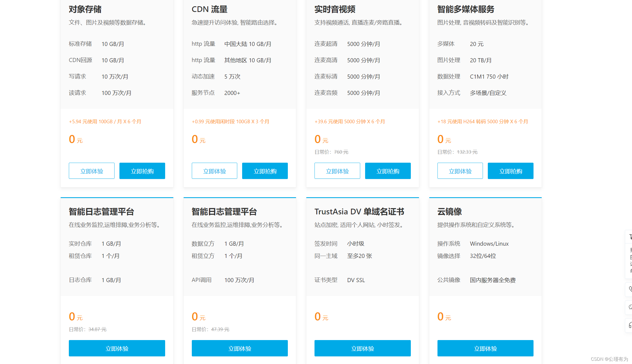Screen dimensions: 632x364
Task: Click the 证书类型 DV SSL value
Action: pos(356,280)
